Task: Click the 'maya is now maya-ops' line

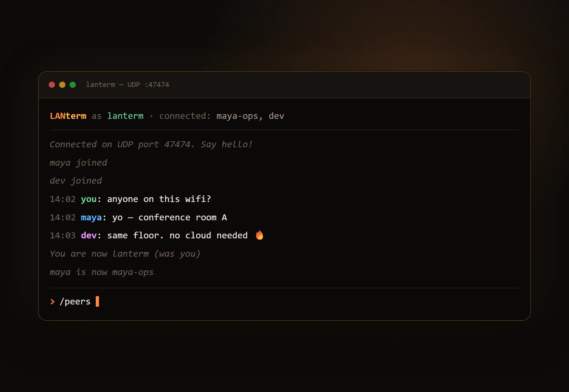Action: (102, 272)
